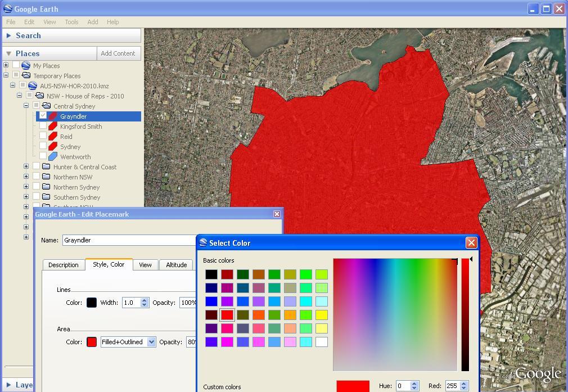Expand the Layers panel
The image size is (568, 392).
(8, 385)
